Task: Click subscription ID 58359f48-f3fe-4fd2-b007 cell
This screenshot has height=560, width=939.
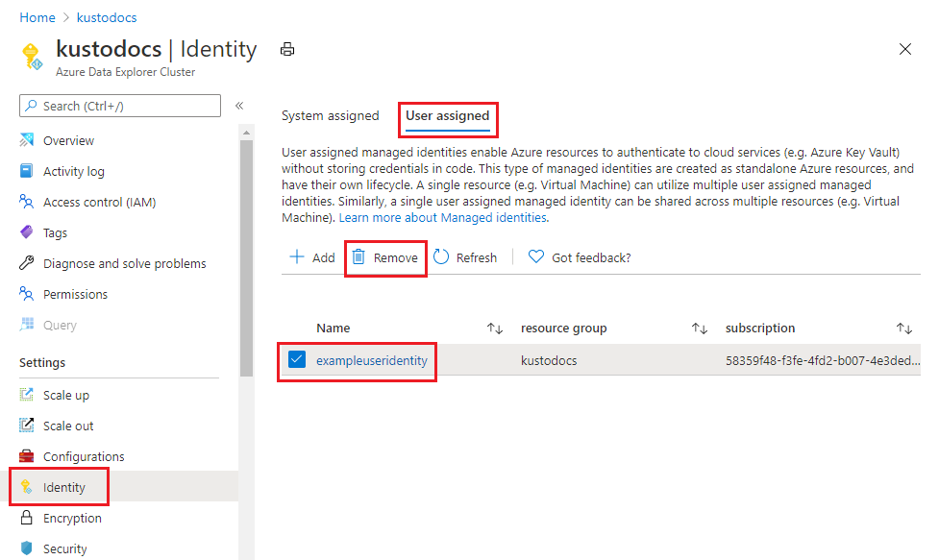Action: [822, 360]
